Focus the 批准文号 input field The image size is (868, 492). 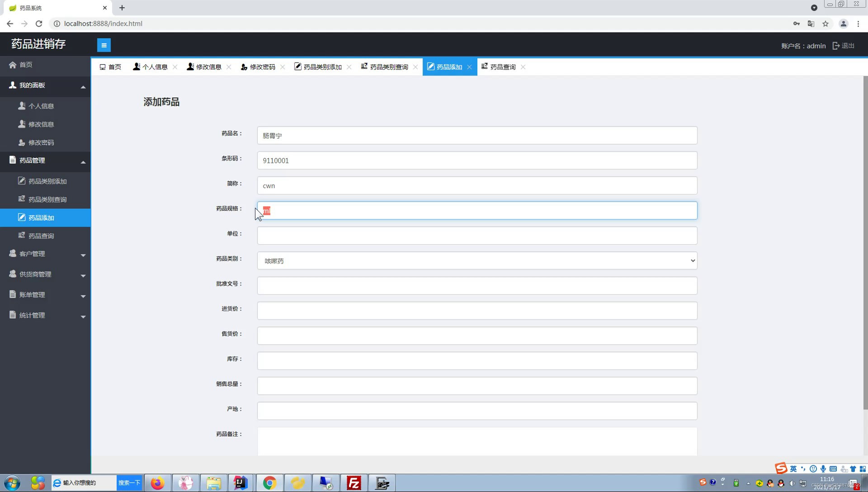point(477,286)
